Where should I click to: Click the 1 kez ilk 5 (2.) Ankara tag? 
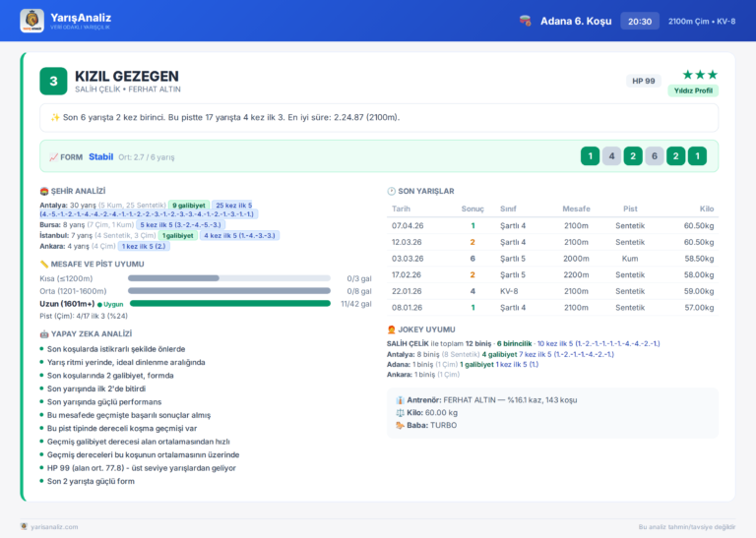(x=144, y=246)
